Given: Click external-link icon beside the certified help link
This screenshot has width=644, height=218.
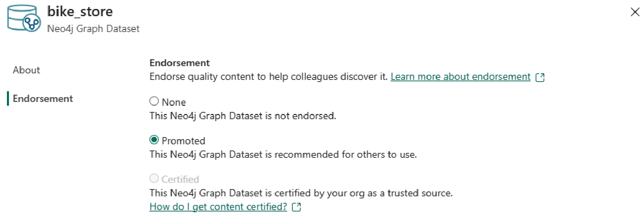Looking at the screenshot, I should [296, 207].
